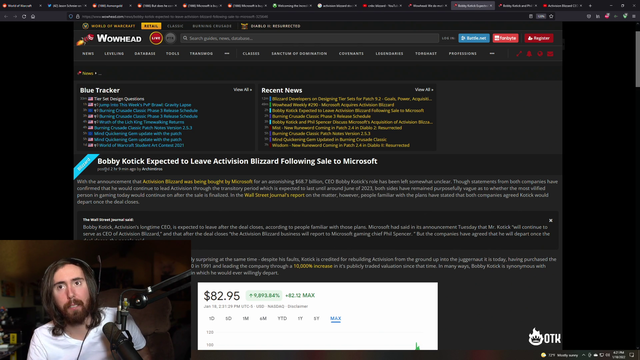Image resolution: width=640 pixels, height=360 pixels.
Task: Open the CLASSES menu
Action: (251, 53)
